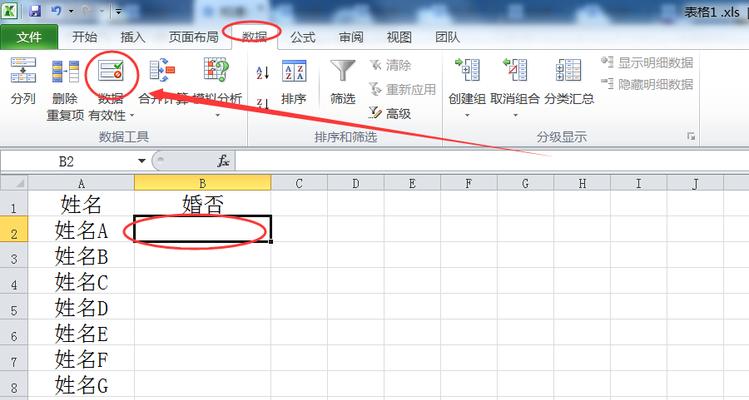This screenshot has width=749, height=400.
Task: Select row 5 header
Action: (x=14, y=307)
